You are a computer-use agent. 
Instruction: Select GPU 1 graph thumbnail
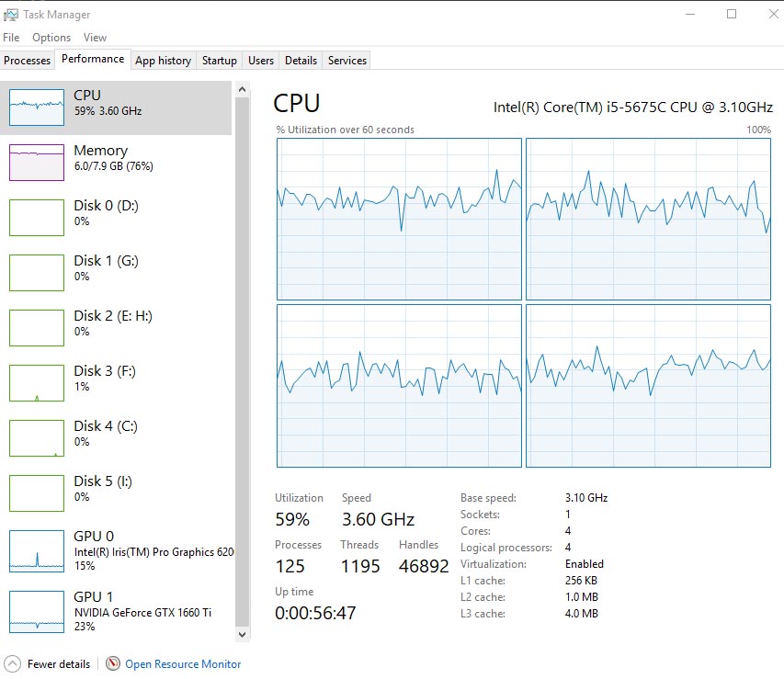tap(37, 612)
